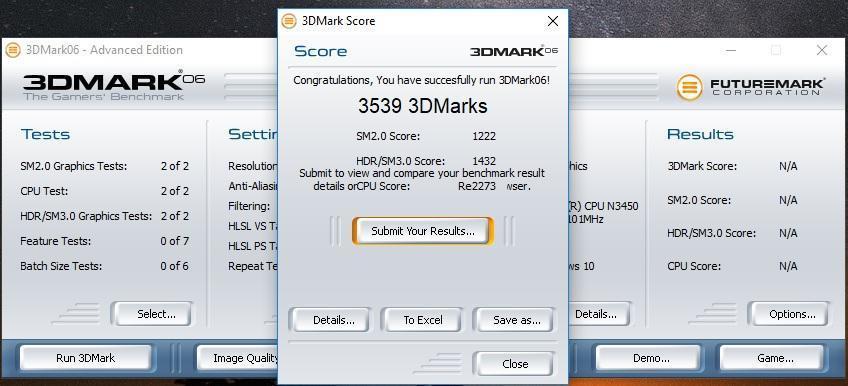Click the 3DMARK06 Gamers' Benchmark logo
Screen dimensions: 848x386
114,85
